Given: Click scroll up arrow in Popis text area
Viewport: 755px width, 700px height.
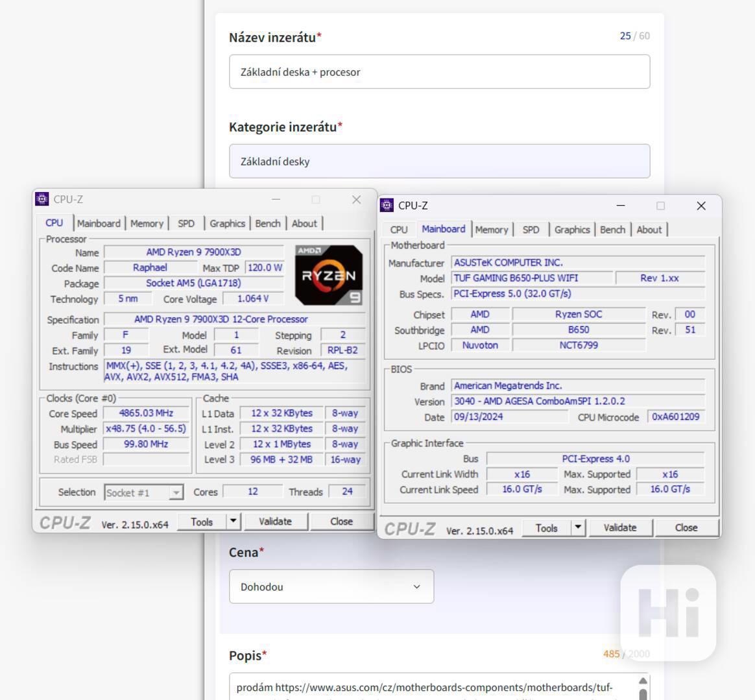Looking at the screenshot, I should [x=643, y=681].
